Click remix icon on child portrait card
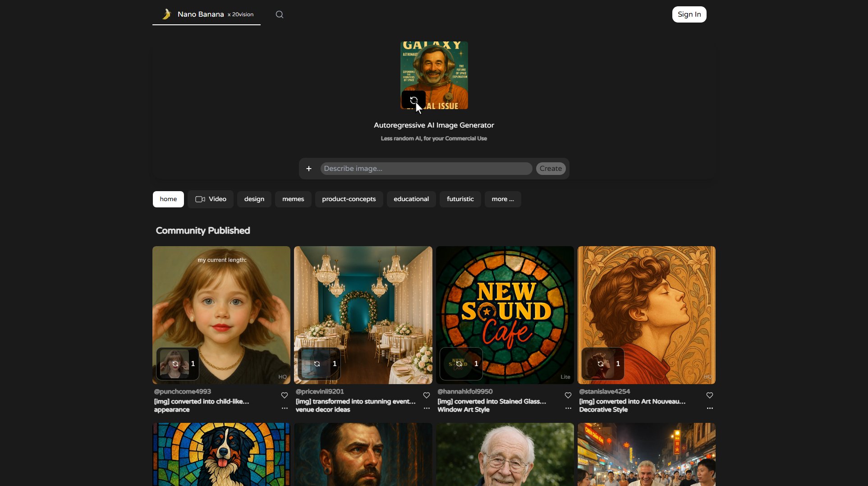The image size is (868, 486). click(x=175, y=364)
